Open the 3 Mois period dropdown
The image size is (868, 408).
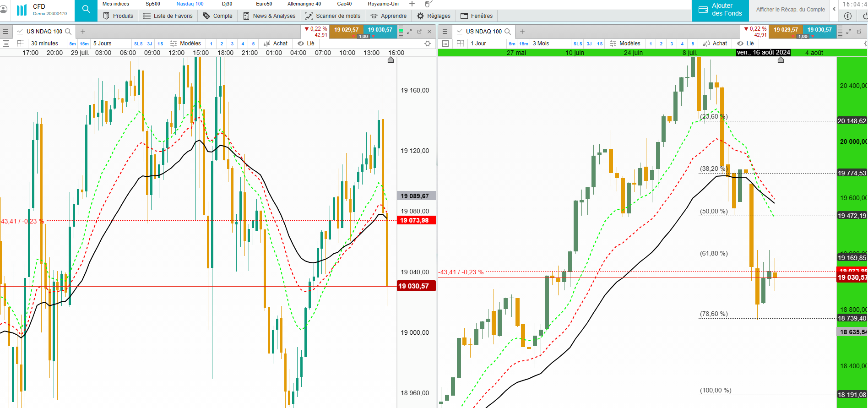pos(541,44)
